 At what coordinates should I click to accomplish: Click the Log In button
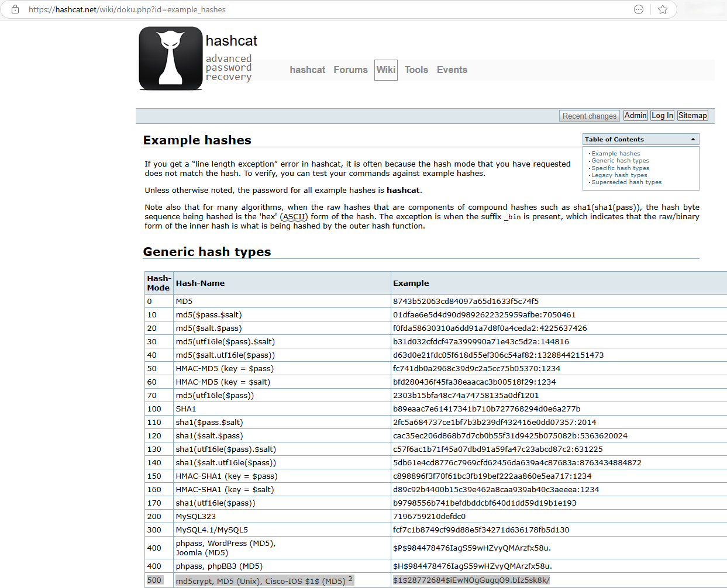point(663,116)
